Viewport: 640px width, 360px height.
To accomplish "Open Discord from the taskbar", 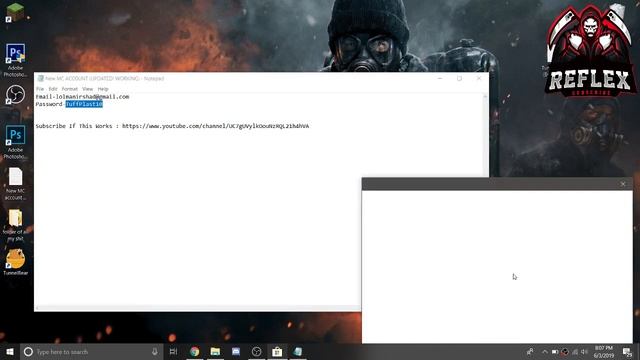I will 236,351.
